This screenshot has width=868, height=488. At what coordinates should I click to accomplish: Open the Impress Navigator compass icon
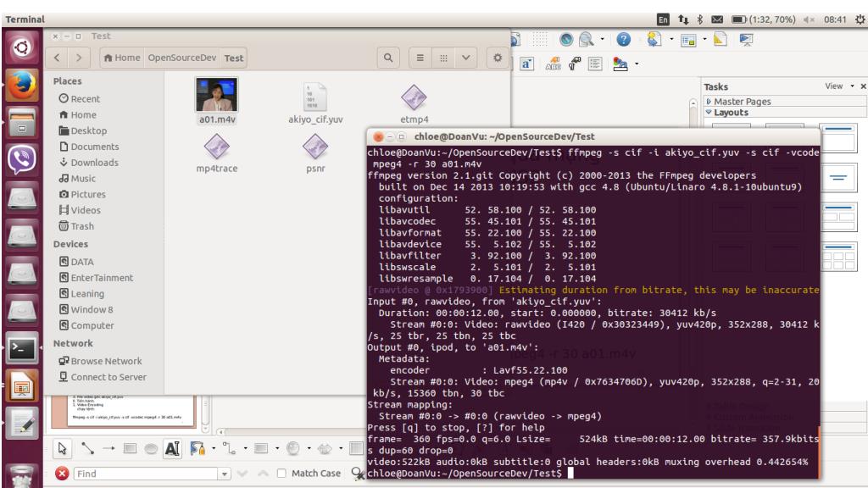pos(565,39)
